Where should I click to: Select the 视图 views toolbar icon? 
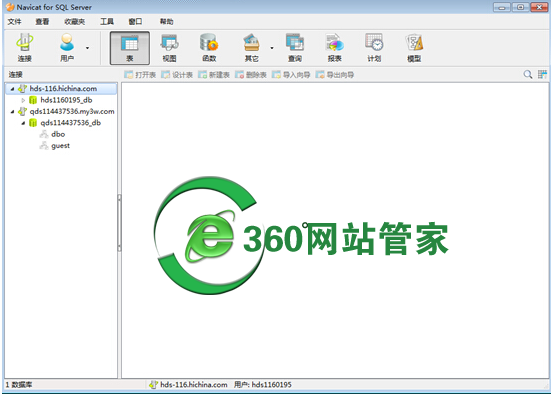(169, 48)
